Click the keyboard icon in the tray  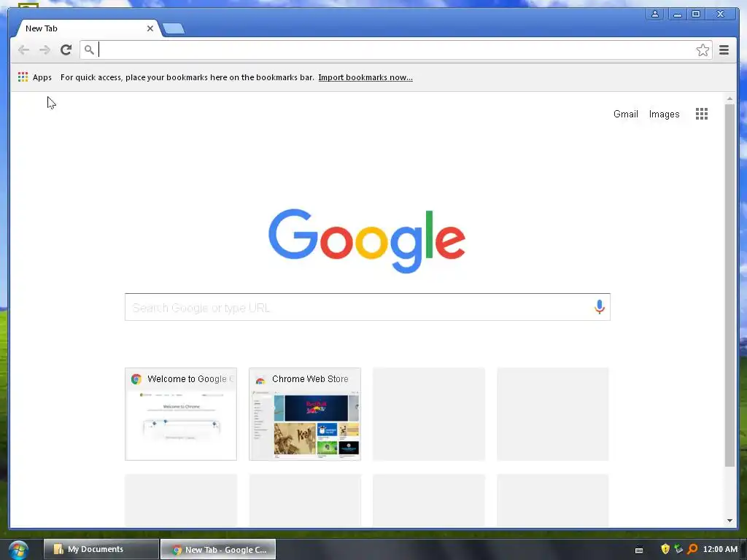click(x=639, y=550)
